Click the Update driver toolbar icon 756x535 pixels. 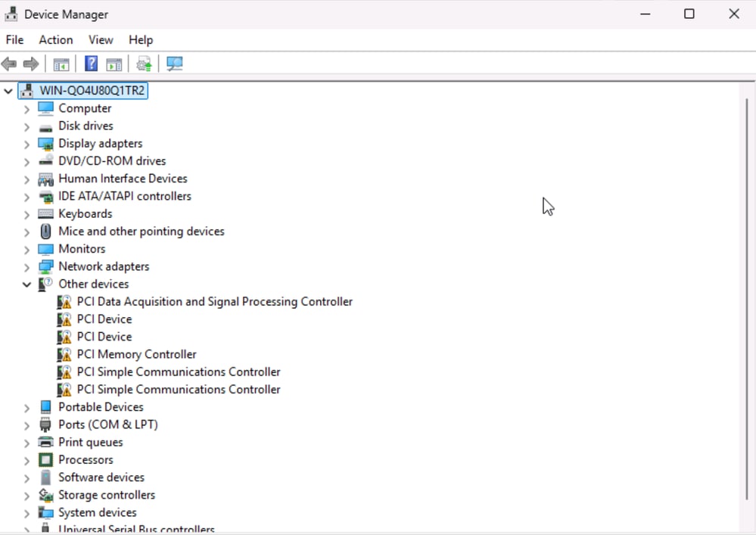(x=144, y=64)
